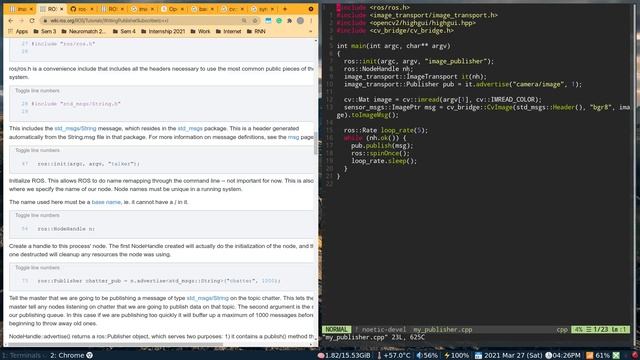Open the RNN bookmark folder

pyautogui.click(x=256, y=31)
